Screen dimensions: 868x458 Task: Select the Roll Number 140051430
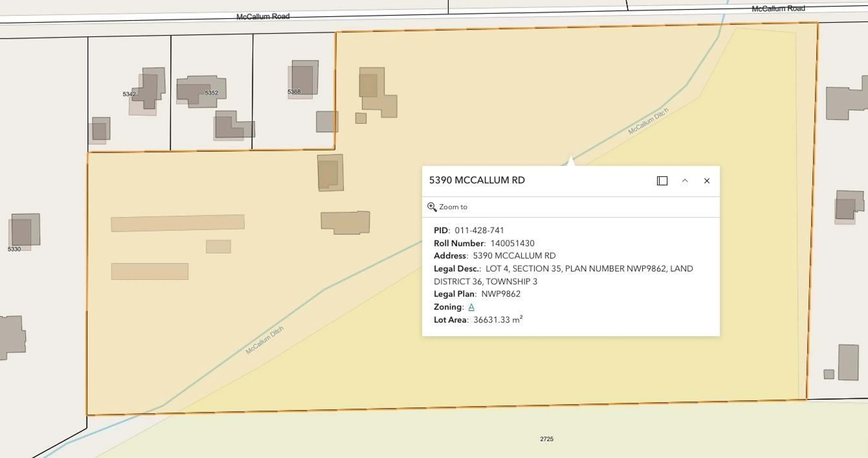(x=512, y=243)
